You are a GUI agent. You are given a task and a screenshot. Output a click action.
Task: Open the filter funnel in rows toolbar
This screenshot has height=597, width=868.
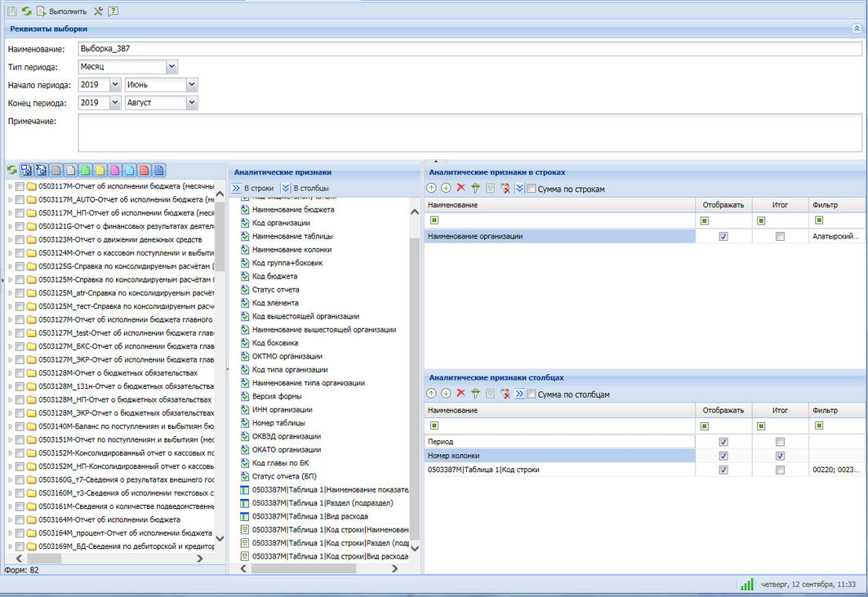coord(475,189)
